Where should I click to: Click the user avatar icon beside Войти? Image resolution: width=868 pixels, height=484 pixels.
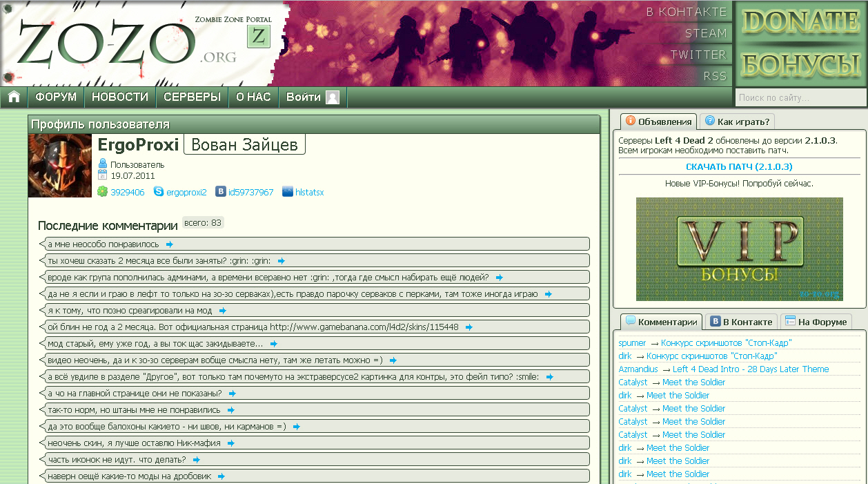click(333, 97)
